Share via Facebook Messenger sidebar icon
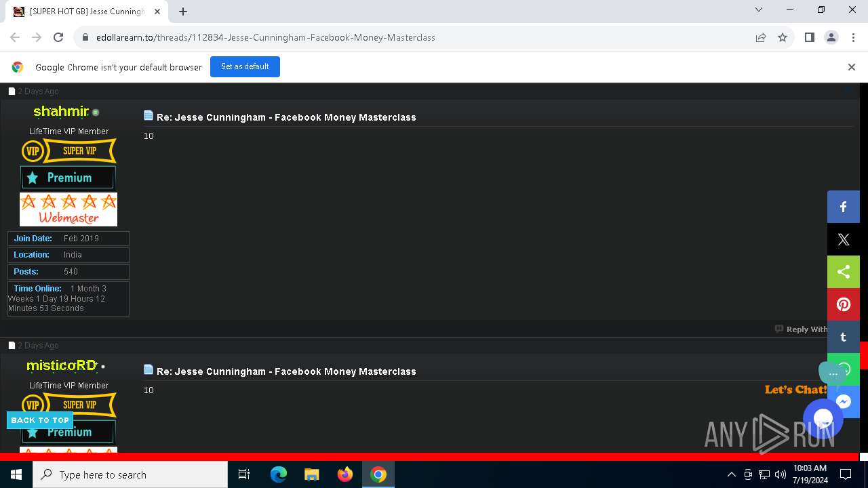The height and width of the screenshot is (488, 868). 844,402
